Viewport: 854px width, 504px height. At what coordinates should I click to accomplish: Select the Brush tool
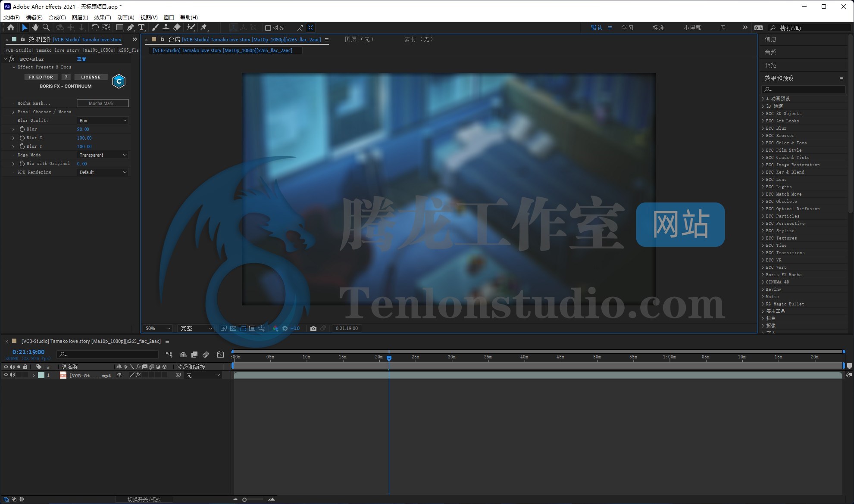tap(155, 28)
